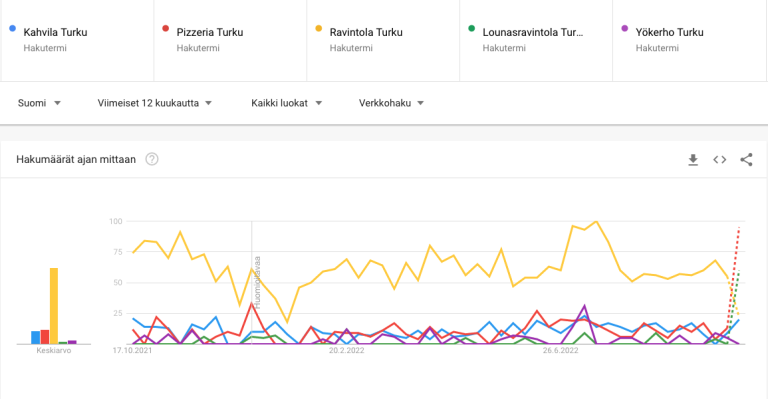Expand the Viimeiset 12 kuukautta time range
The width and height of the screenshot is (768, 399).
[x=155, y=103]
